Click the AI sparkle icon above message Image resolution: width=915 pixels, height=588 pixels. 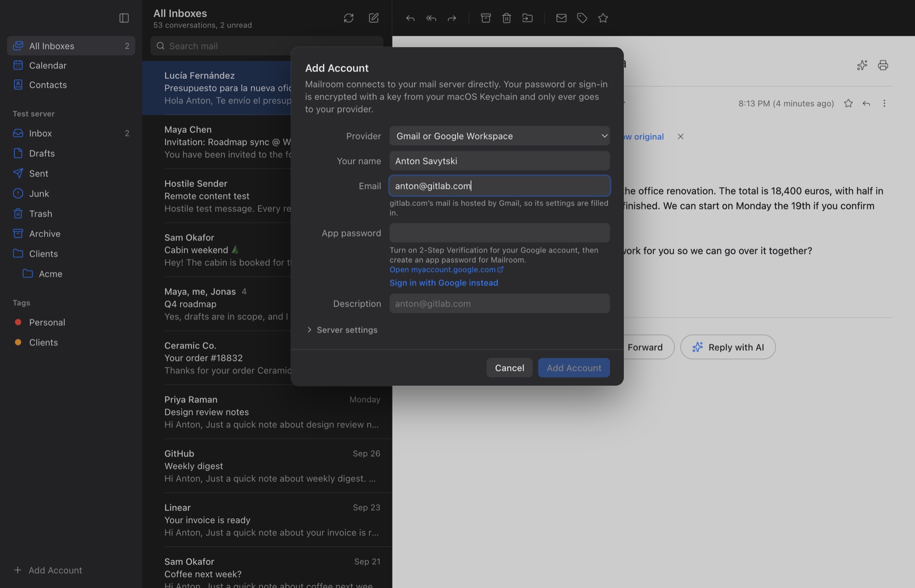[862, 65]
